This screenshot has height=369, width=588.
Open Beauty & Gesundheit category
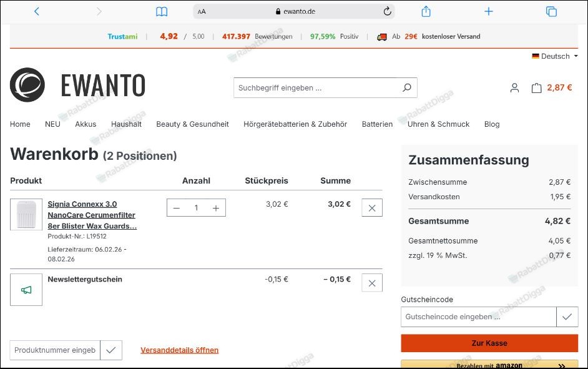[x=192, y=124]
